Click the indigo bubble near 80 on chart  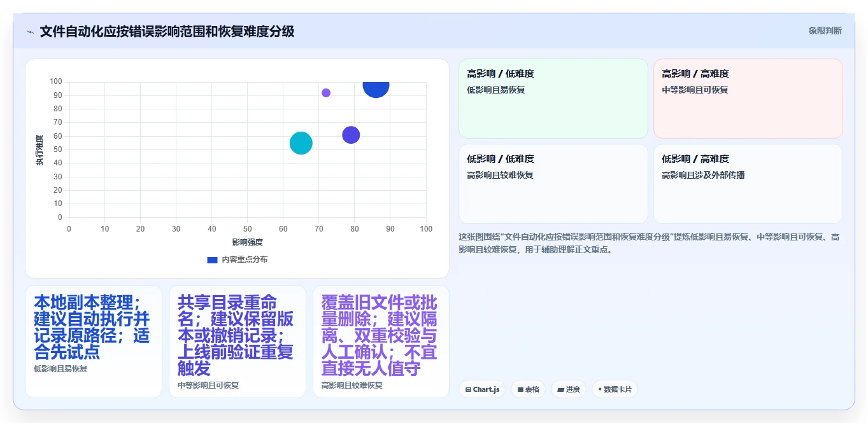pos(351,135)
